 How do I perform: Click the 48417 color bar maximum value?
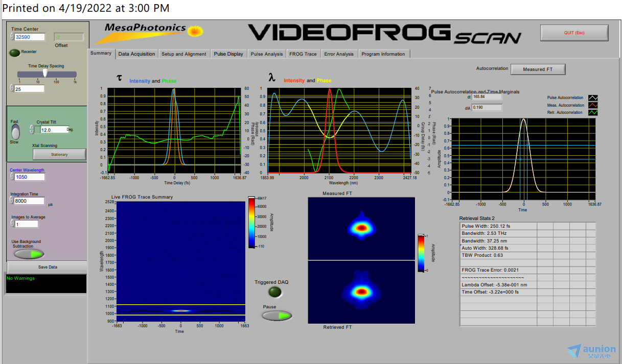262,198
